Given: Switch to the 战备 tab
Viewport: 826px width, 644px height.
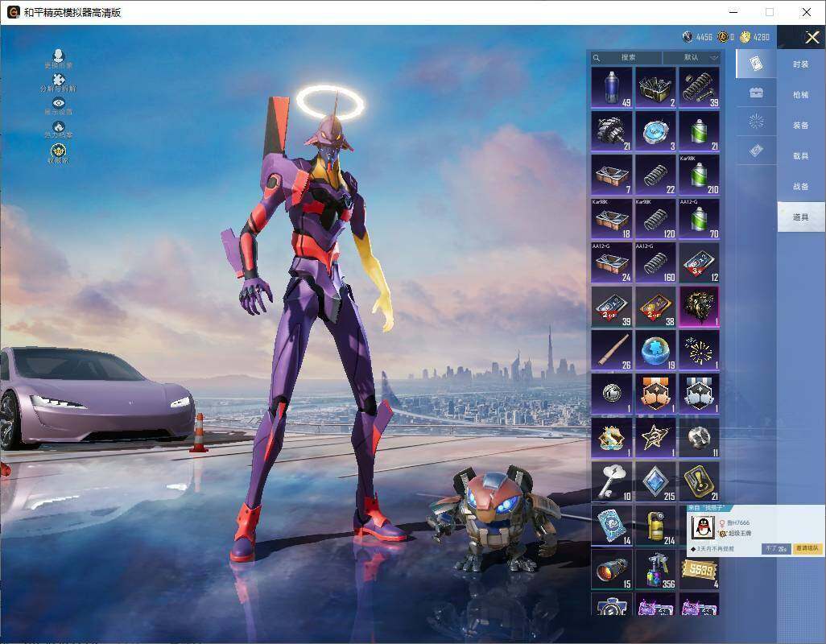Looking at the screenshot, I should (801, 187).
